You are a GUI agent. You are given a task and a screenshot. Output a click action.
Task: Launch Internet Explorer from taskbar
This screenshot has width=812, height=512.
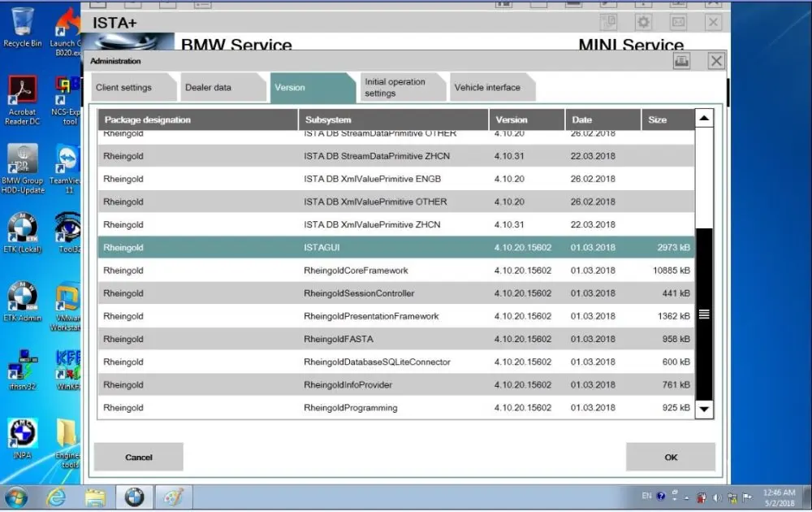point(56,497)
